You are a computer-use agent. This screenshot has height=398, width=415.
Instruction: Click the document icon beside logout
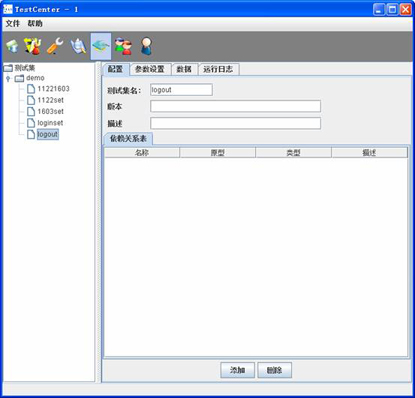31,134
